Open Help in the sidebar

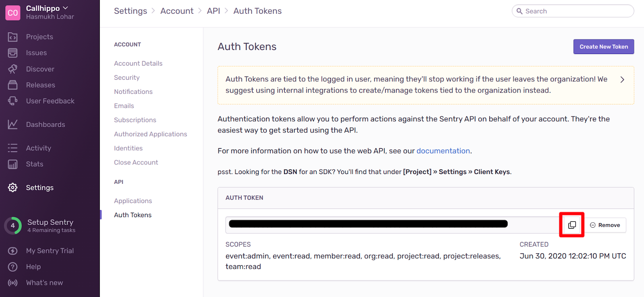(33, 267)
